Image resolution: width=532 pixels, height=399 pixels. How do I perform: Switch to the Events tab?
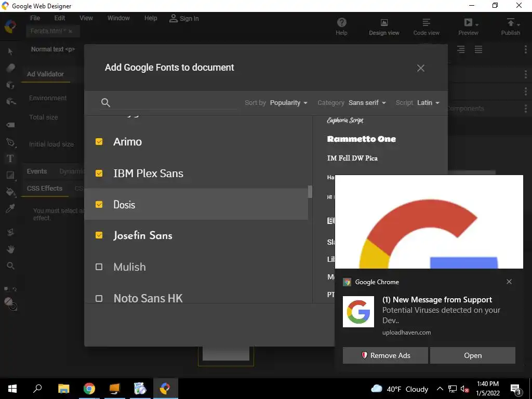37,171
